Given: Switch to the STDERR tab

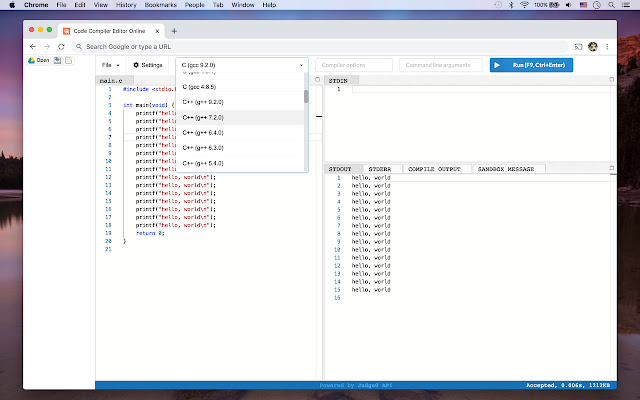Looking at the screenshot, I should click(380, 169).
